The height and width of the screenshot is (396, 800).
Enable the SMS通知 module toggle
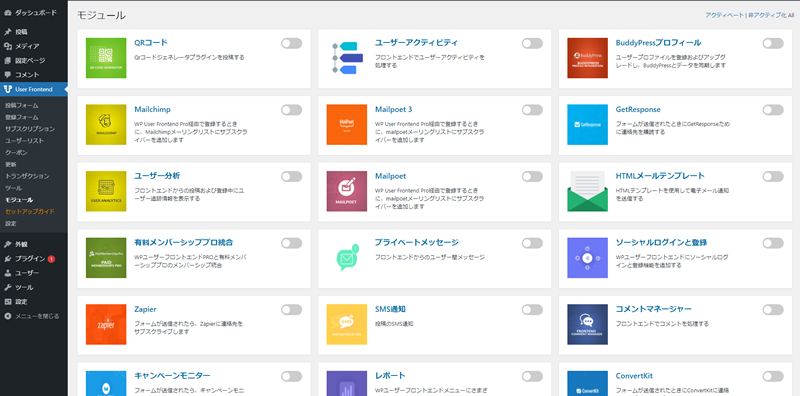[x=532, y=310]
